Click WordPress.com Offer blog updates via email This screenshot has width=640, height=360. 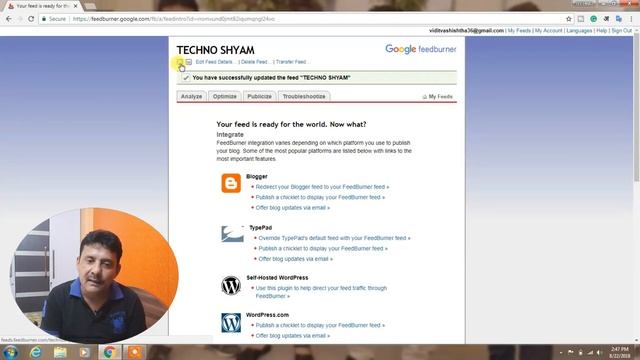pos(293,336)
